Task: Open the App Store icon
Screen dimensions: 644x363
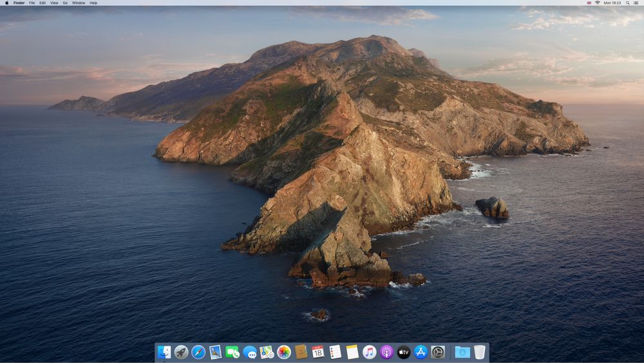Action: click(421, 352)
